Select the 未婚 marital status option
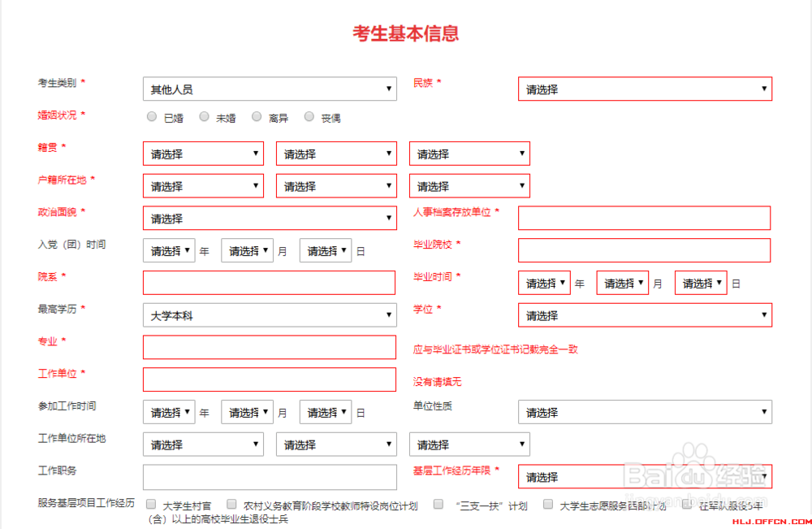Screen dimensions: 812x529 tap(203, 116)
